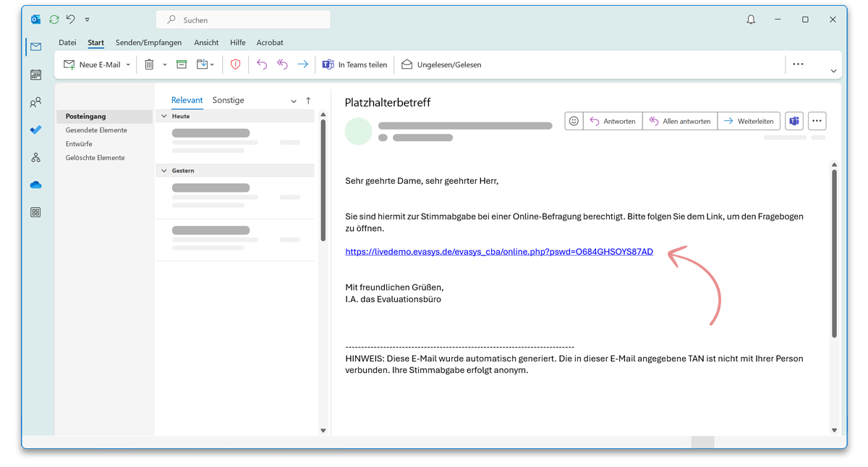Screen dimensions: 868x467
Task: Click the OneDrive cloud icon
Action: tap(35, 185)
